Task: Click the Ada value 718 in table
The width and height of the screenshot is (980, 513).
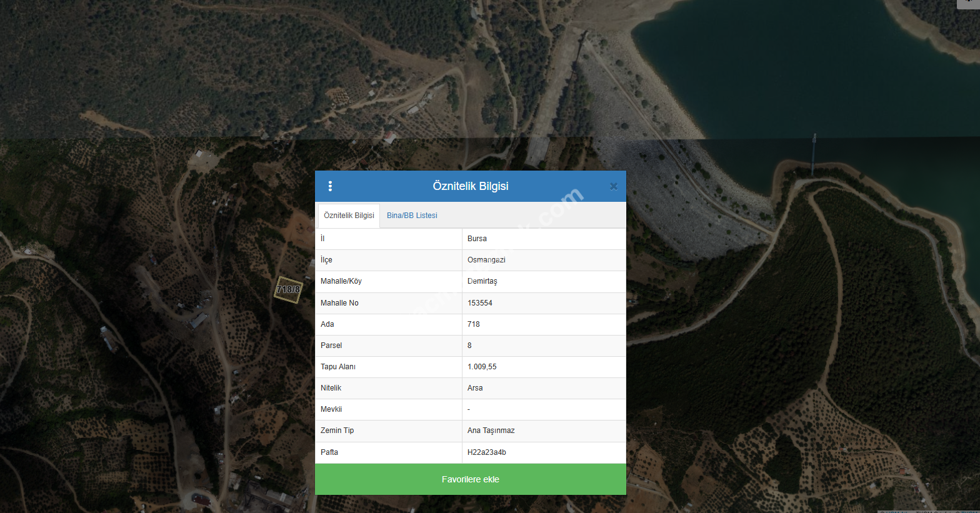Action: click(x=473, y=324)
